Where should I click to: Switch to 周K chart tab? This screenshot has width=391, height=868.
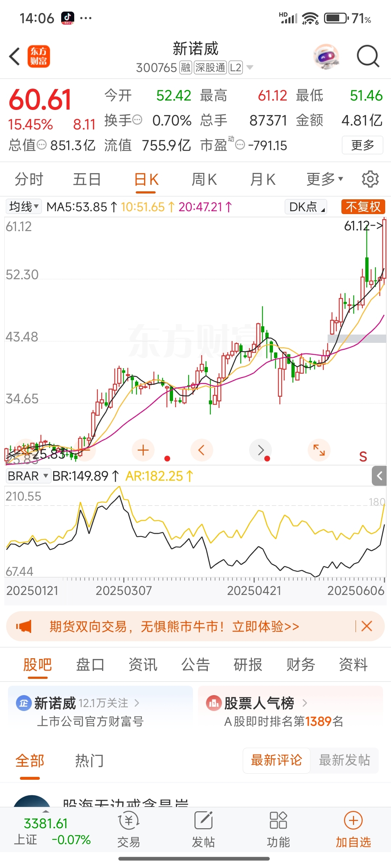coord(204,179)
